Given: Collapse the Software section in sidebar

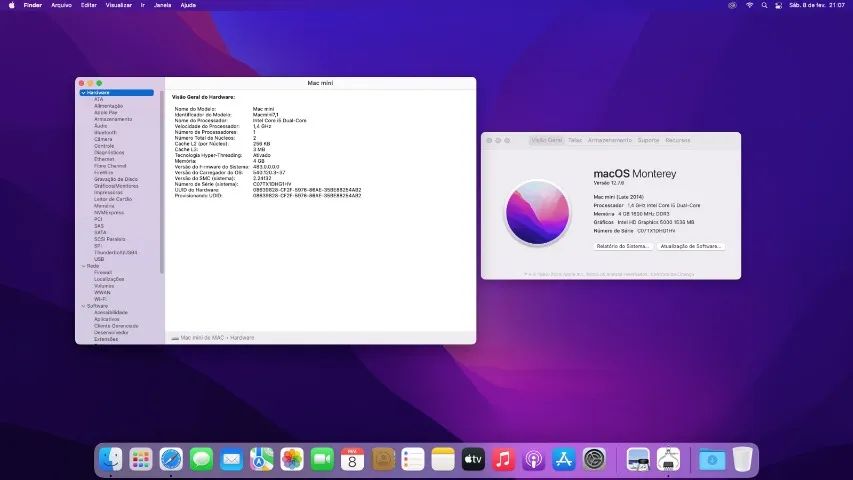Looking at the screenshot, I should [x=83, y=306].
